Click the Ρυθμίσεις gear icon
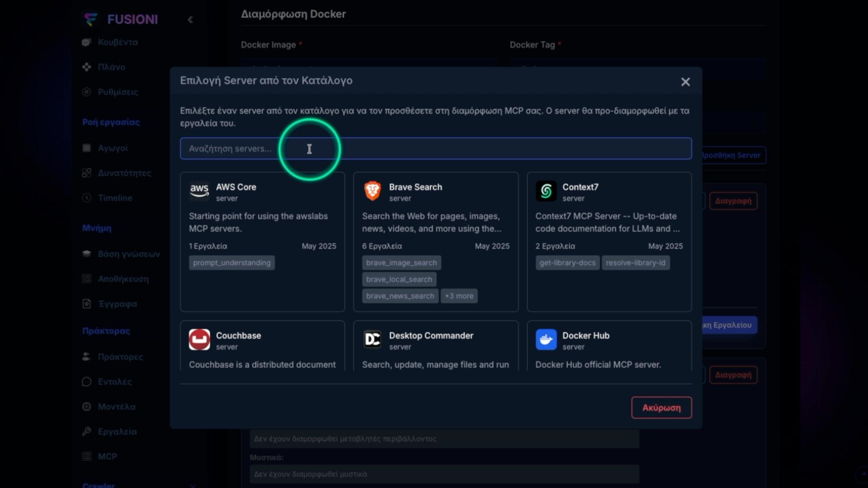Screen dimensions: 868x488 (x=87, y=92)
